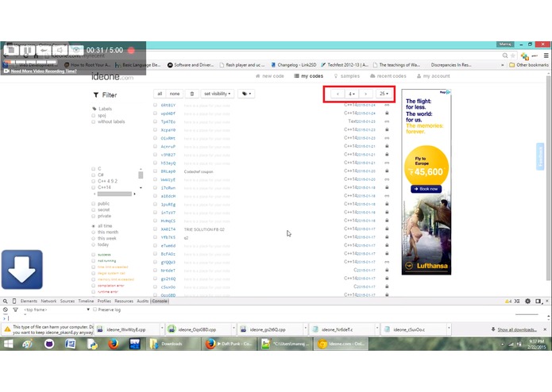Enable the spoj label filter checkbox

[x=93, y=115]
